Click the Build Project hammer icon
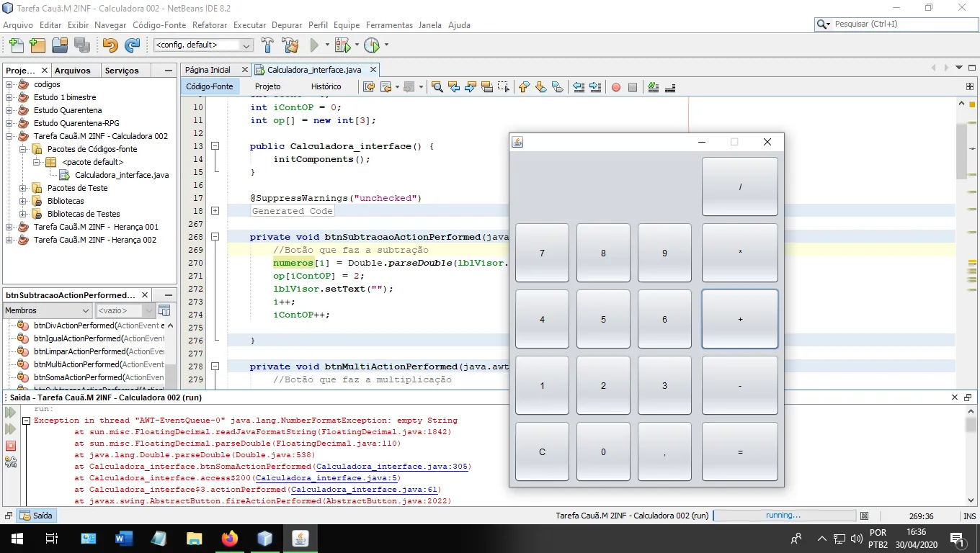 [267, 45]
